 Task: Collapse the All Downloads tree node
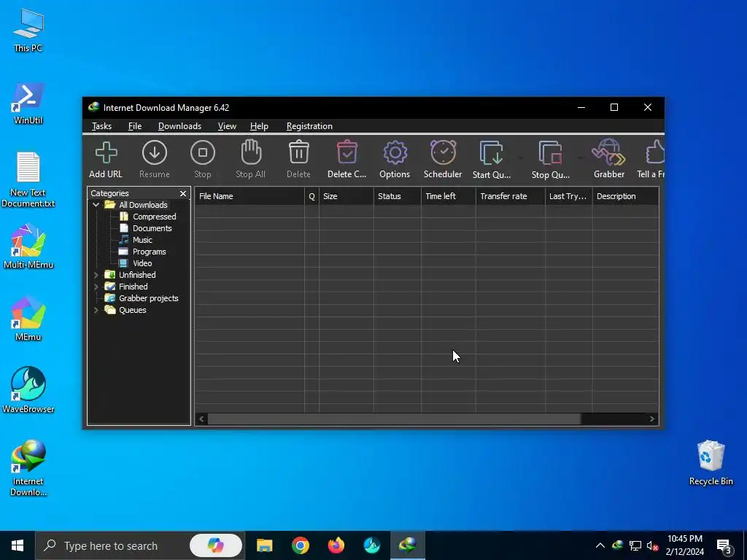click(x=96, y=205)
